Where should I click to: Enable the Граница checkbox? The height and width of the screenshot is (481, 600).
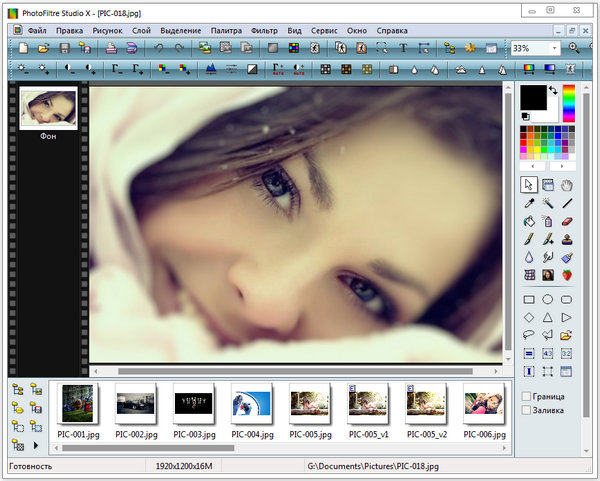527,397
